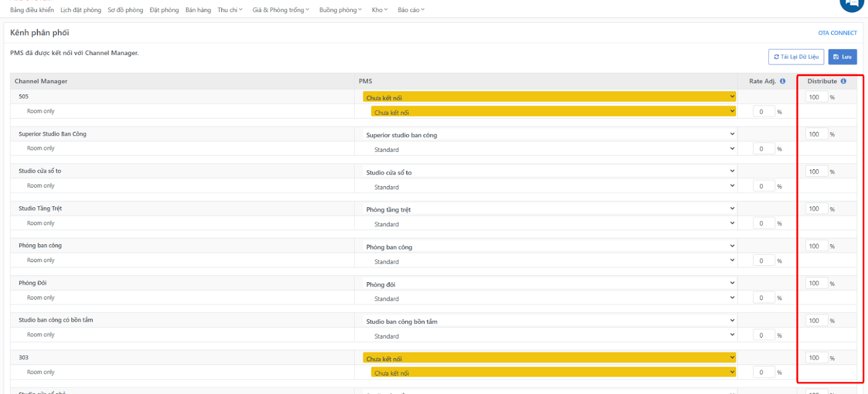Viewport: 868px width, 394px height.
Task: Click Rate Adj. field under 303
Action: (x=764, y=372)
